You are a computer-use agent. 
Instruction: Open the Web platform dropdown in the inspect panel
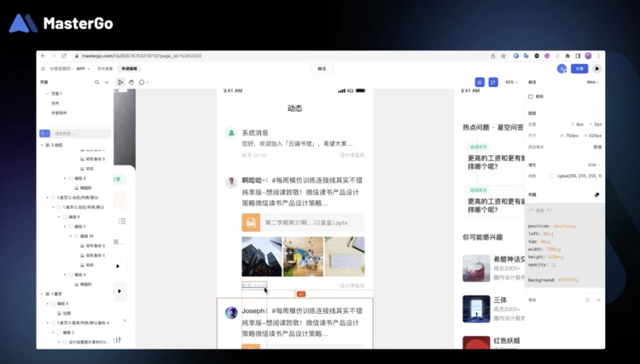[x=592, y=83]
